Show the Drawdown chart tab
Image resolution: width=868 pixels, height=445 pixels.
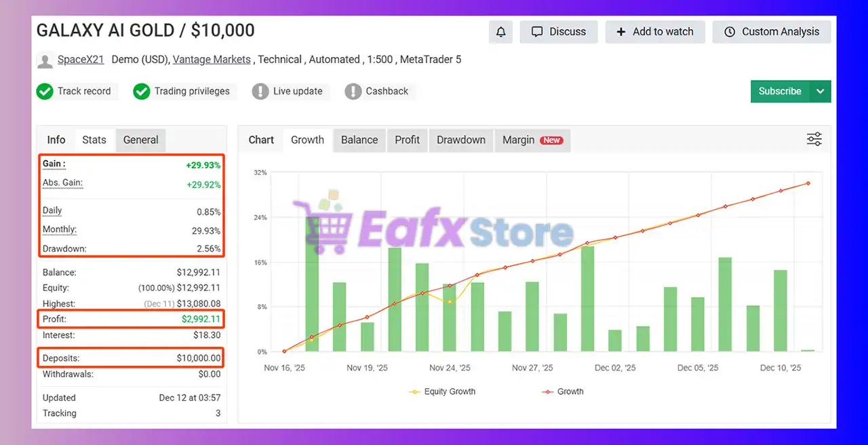point(460,140)
